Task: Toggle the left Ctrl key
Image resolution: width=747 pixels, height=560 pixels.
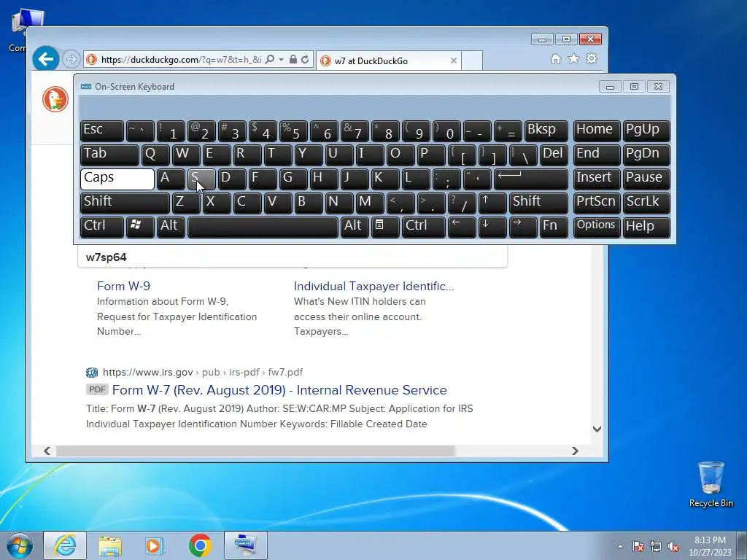Action: click(x=102, y=227)
